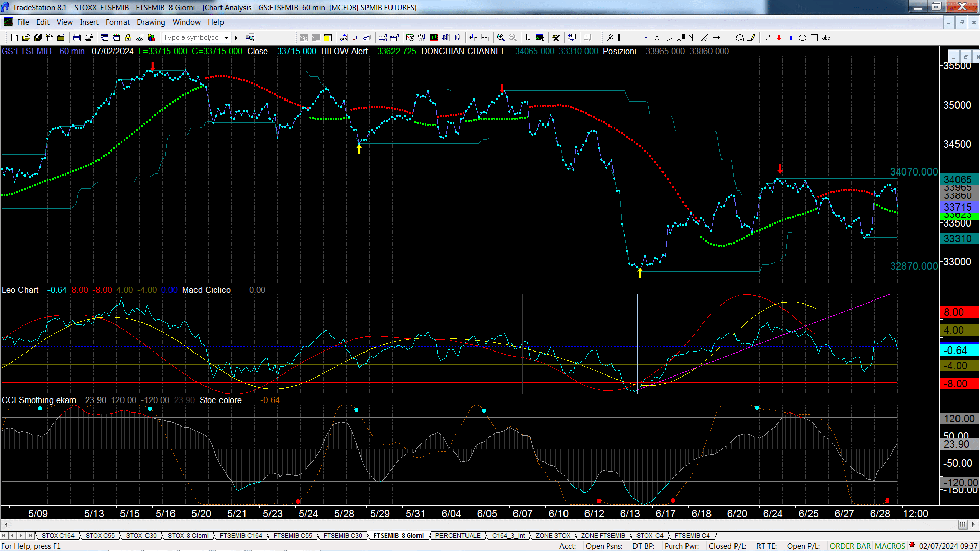Select the vertical lines drawing tool
980x551 pixels.
pos(622,38)
